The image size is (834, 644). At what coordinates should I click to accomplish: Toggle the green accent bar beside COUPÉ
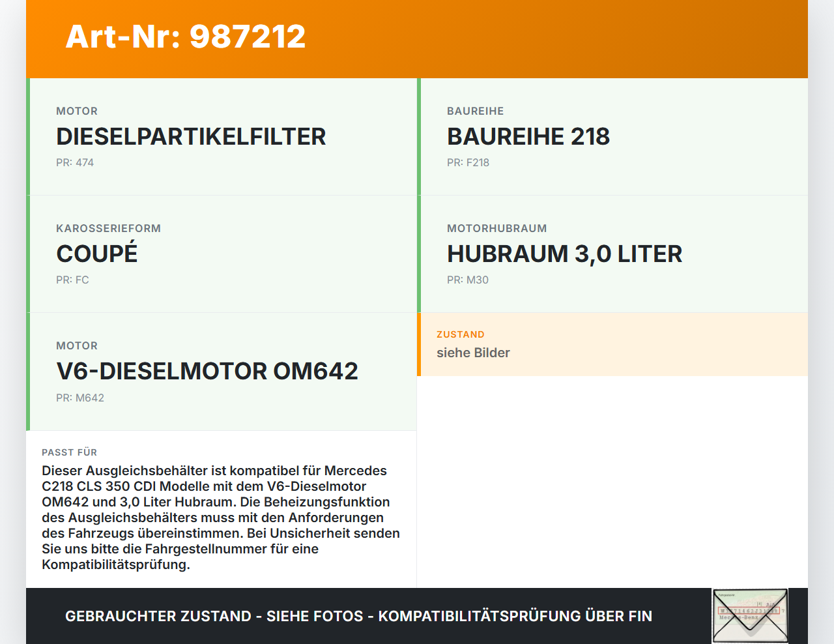pos(27,254)
